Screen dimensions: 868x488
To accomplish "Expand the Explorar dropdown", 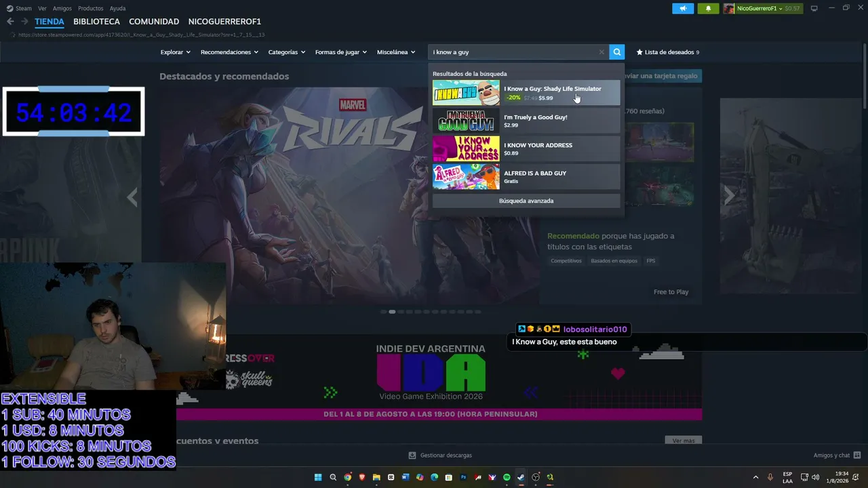I will click(175, 52).
